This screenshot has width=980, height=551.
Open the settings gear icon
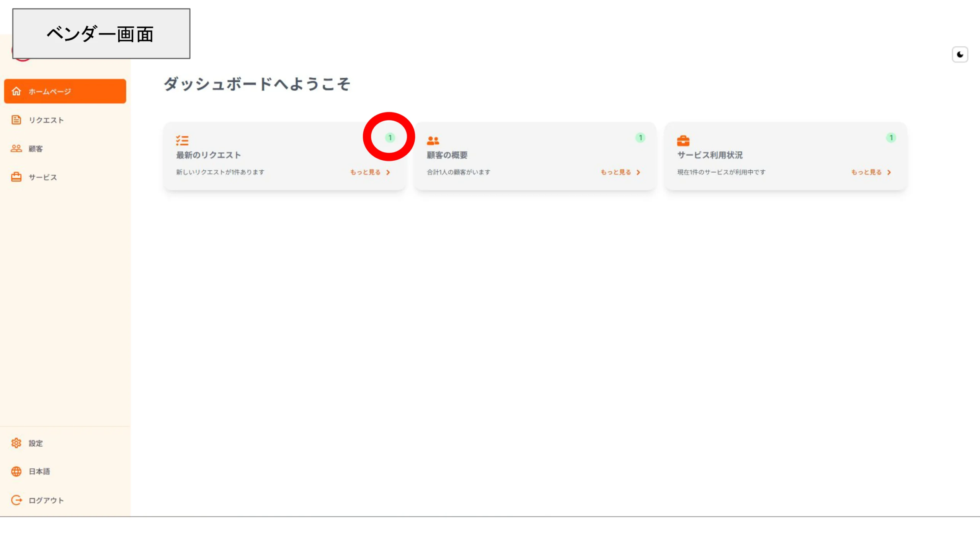click(16, 443)
